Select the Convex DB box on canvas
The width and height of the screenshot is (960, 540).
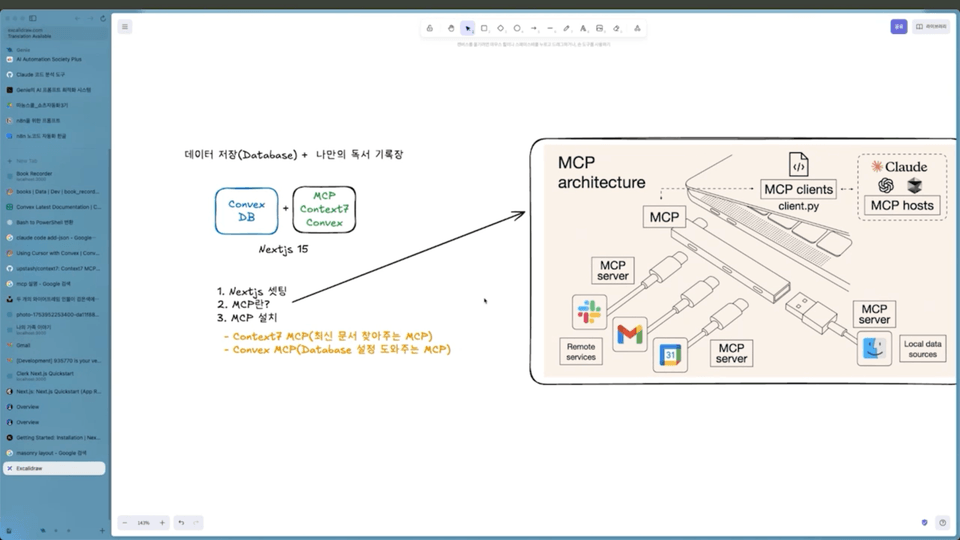pos(247,211)
